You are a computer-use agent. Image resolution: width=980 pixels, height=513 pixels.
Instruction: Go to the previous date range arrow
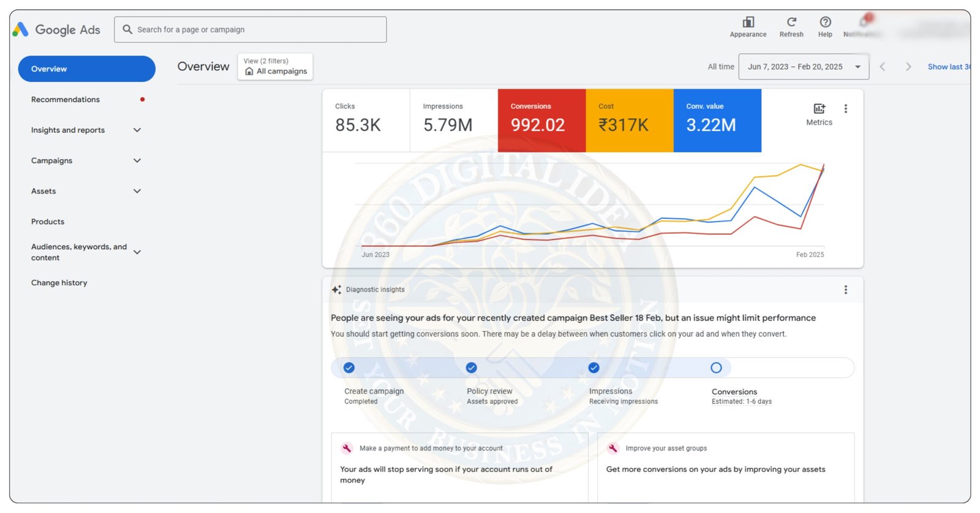coord(883,67)
